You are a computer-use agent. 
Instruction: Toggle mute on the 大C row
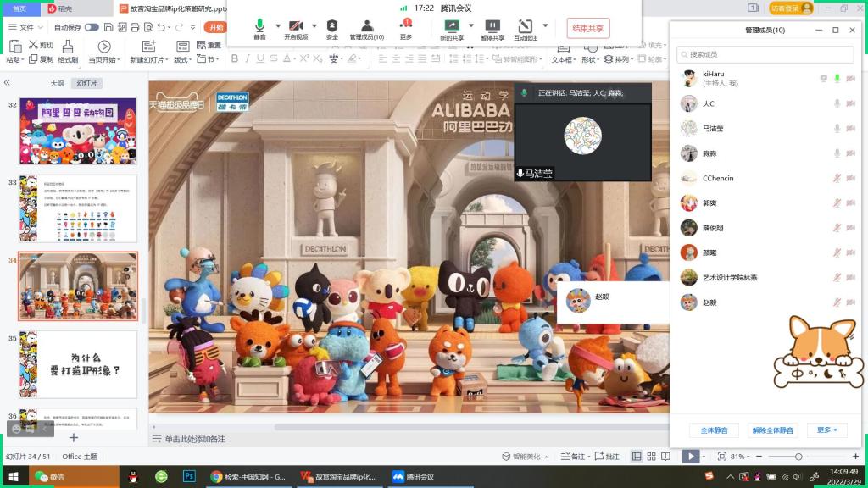point(837,103)
